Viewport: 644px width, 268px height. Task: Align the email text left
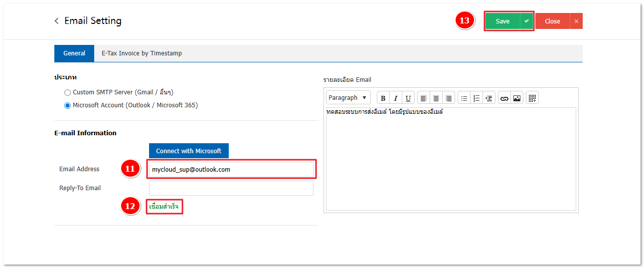click(x=424, y=98)
